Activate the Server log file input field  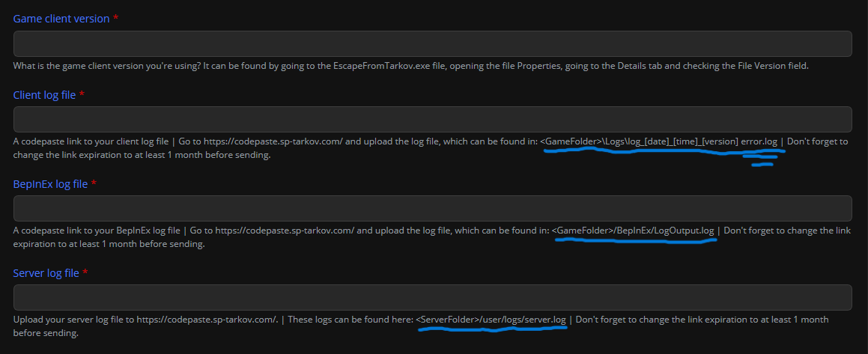pyautogui.click(x=432, y=298)
